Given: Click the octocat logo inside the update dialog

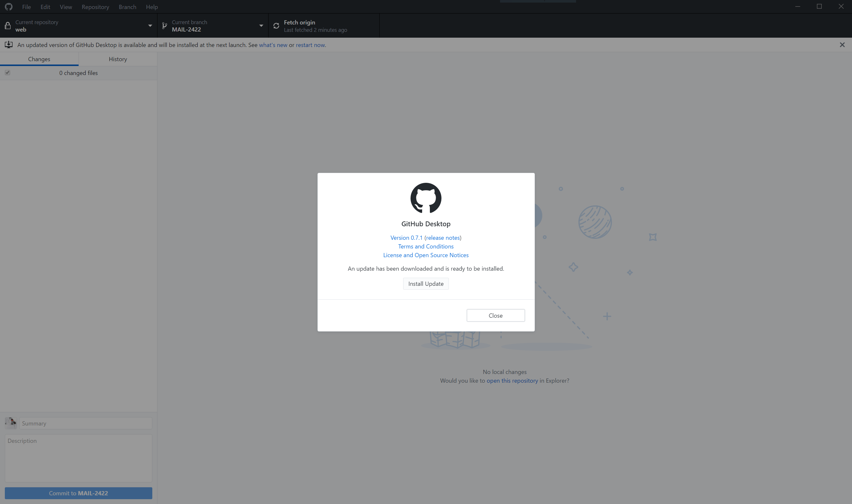Looking at the screenshot, I should [x=426, y=198].
